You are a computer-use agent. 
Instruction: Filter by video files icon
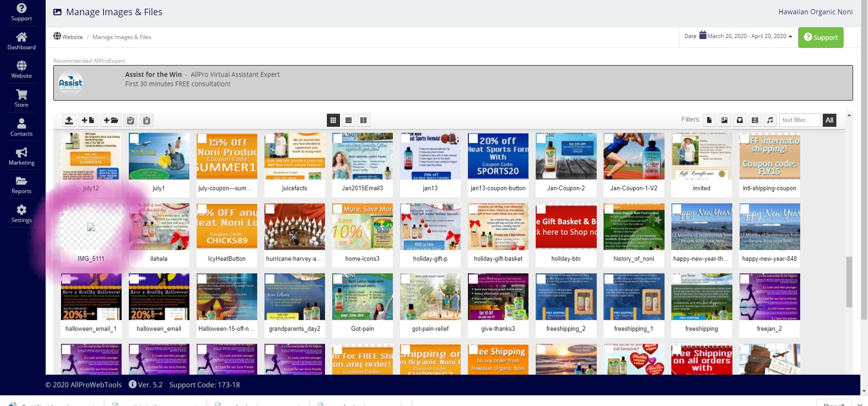755,120
